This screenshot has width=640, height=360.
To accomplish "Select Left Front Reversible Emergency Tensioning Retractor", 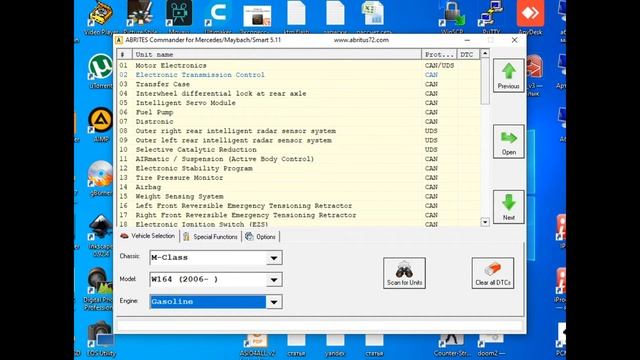I will [299, 206].
